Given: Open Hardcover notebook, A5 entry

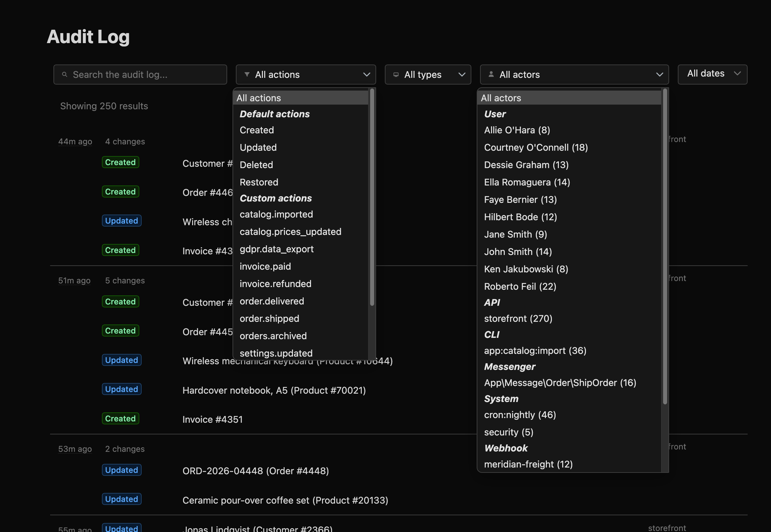Looking at the screenshot, I should tap(274, 390).
